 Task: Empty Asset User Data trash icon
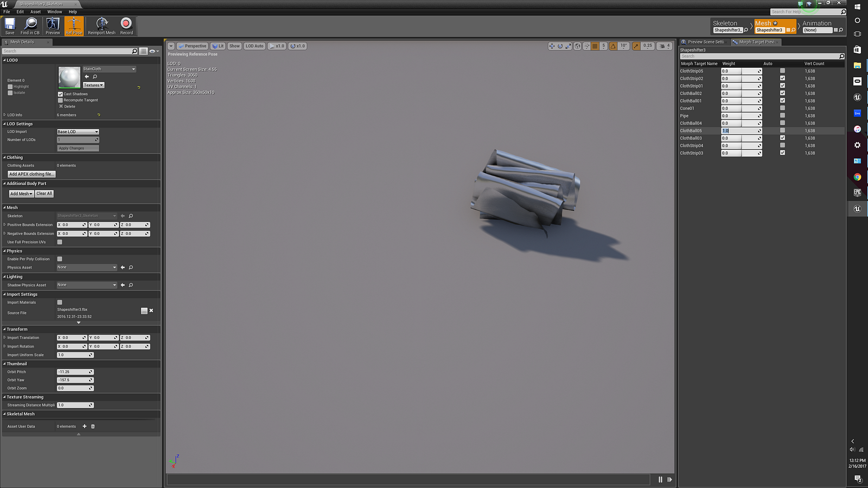93,426
